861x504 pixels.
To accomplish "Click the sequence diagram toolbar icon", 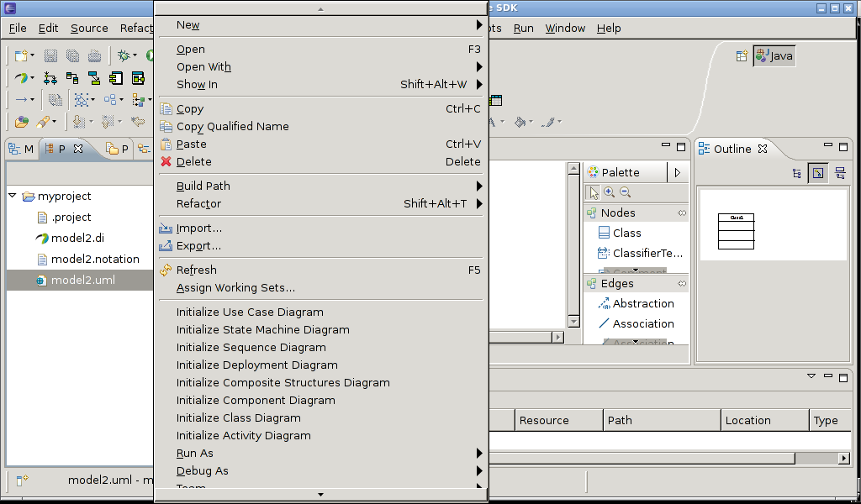I will point(94,78).
